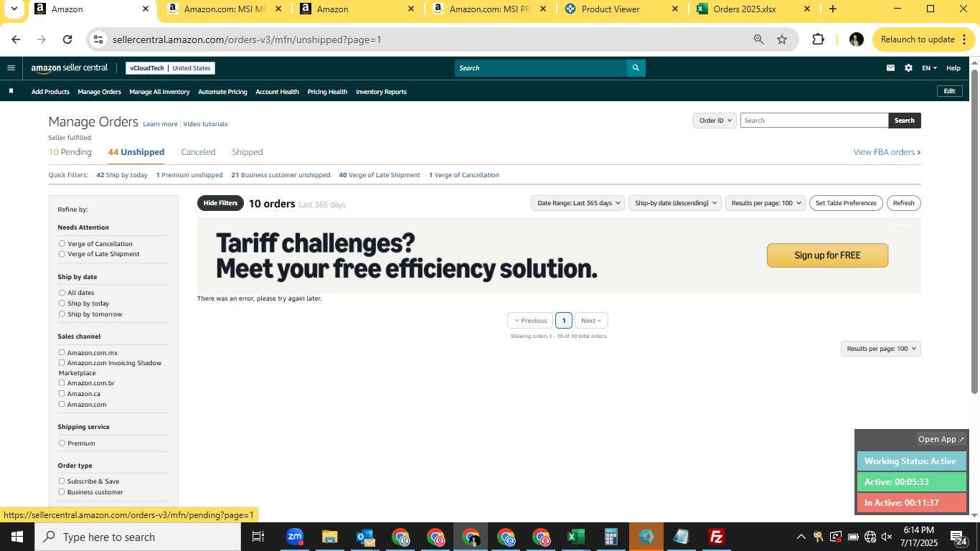Select Ship by tomorrow radio button
The height and width of the screenshot is (551, 980).
point(62,314)
